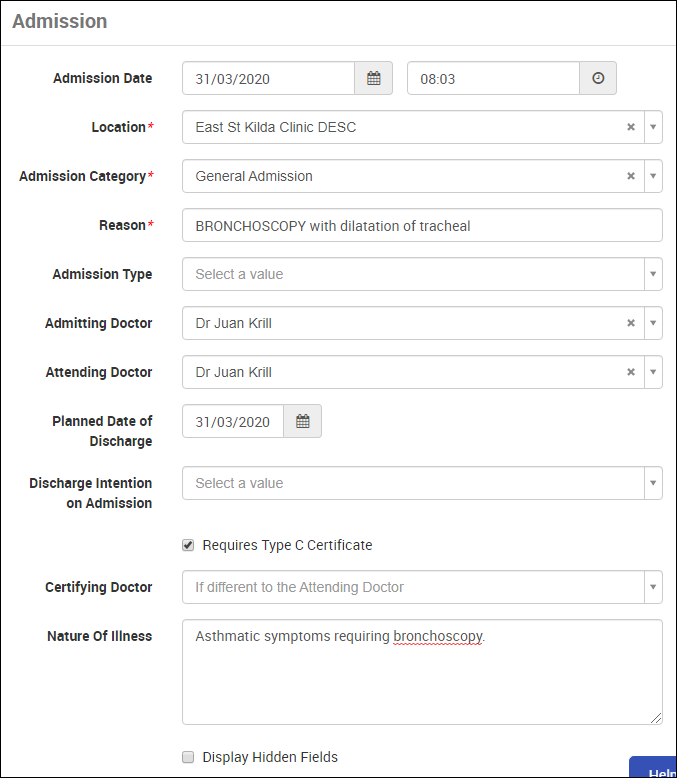Open the Certifying Doctor dropdown

421,587
